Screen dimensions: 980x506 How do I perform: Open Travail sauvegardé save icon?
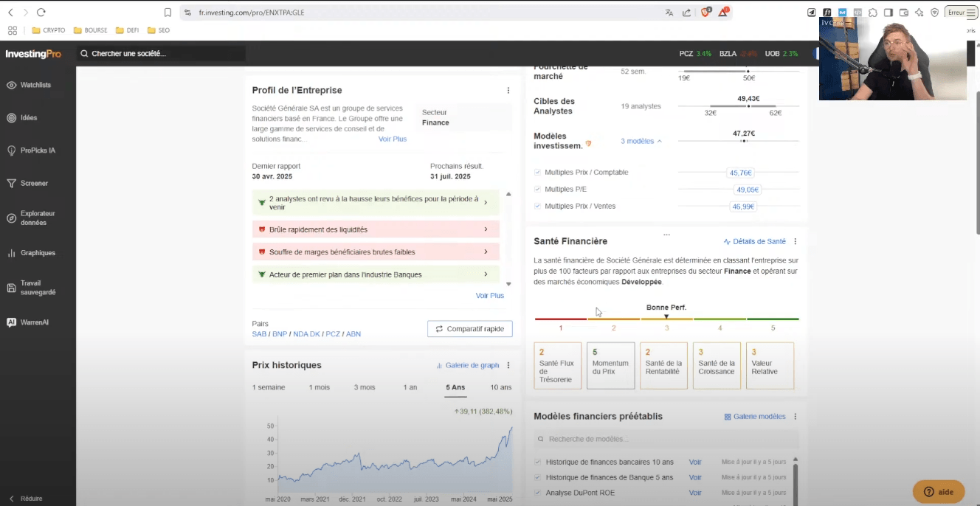(x=11, y=288)
